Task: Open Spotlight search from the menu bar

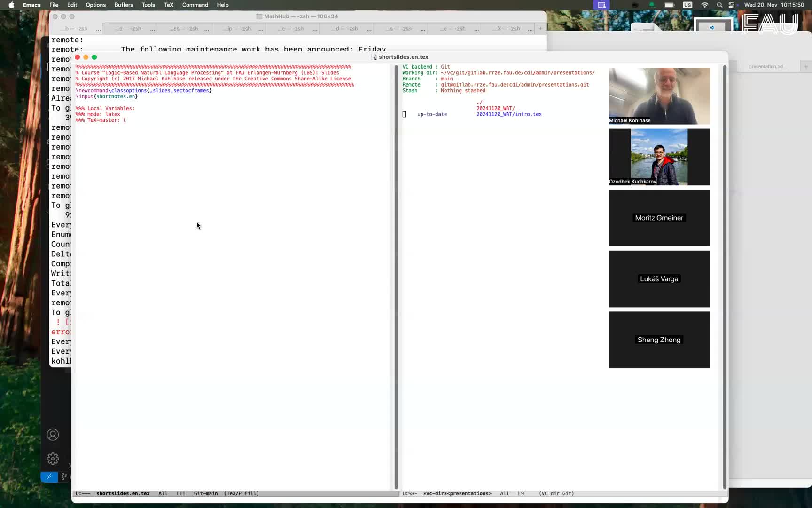Action: [719, 5]
